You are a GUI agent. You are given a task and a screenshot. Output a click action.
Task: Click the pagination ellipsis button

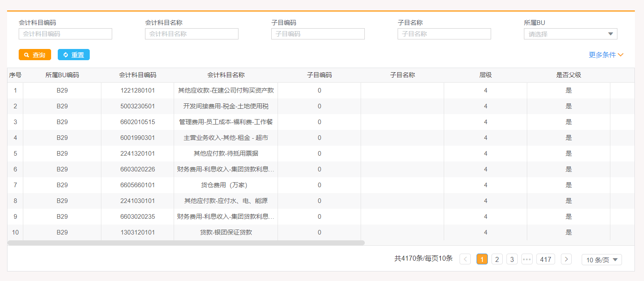click(x=527, y=259)
